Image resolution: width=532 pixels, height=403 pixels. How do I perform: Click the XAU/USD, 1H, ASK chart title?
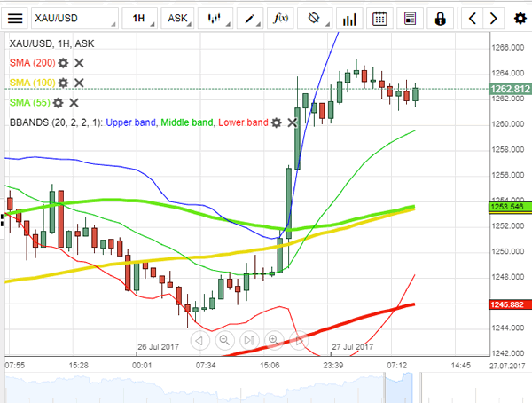pyautogui.click(x=51, y=43)
